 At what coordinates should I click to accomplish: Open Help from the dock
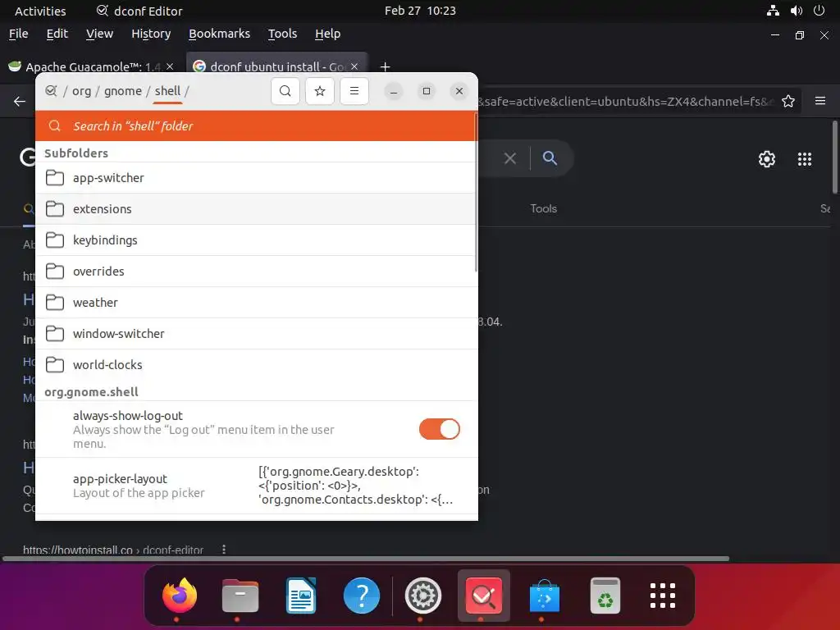[362, 596]
